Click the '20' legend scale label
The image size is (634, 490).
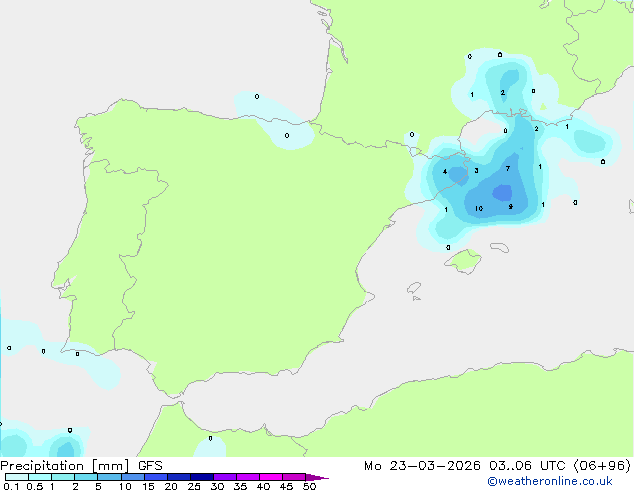(x=171, y=486)
